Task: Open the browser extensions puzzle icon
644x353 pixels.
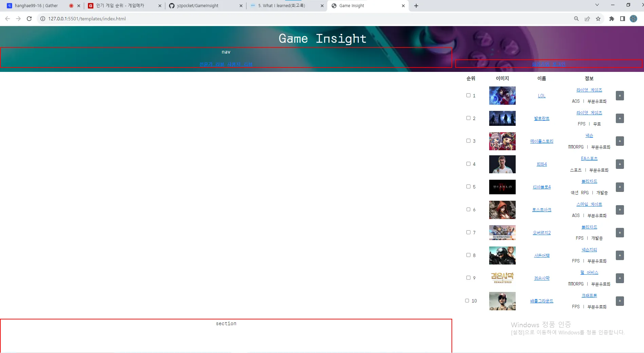Action: point(612,19)
